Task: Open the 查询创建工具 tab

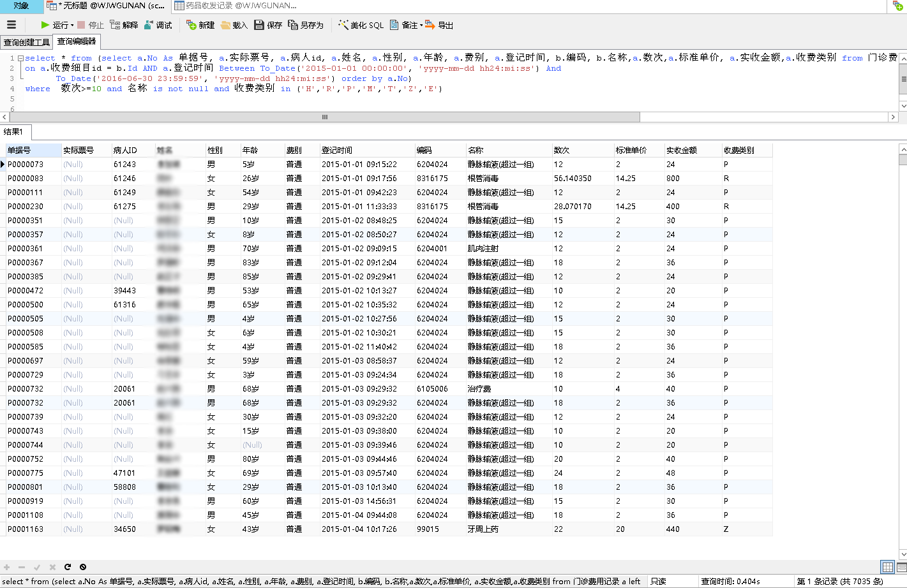Action: (x=27, y=42)
